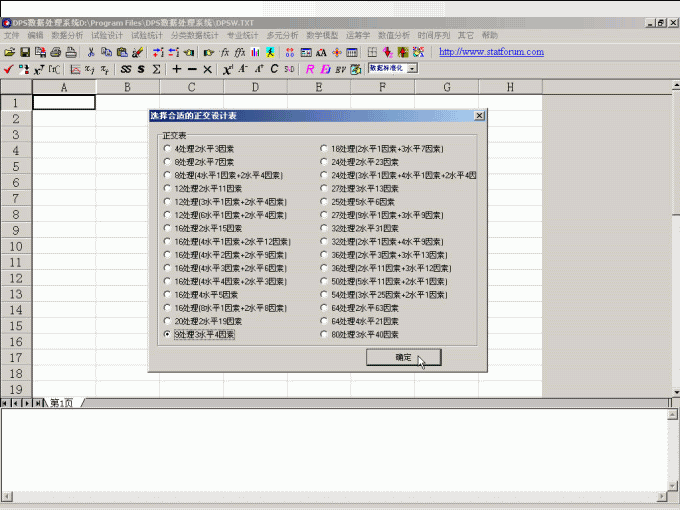Click the plus operator toolbar icon
Viewport: 680px width, 510px height.
pos(177,69)
